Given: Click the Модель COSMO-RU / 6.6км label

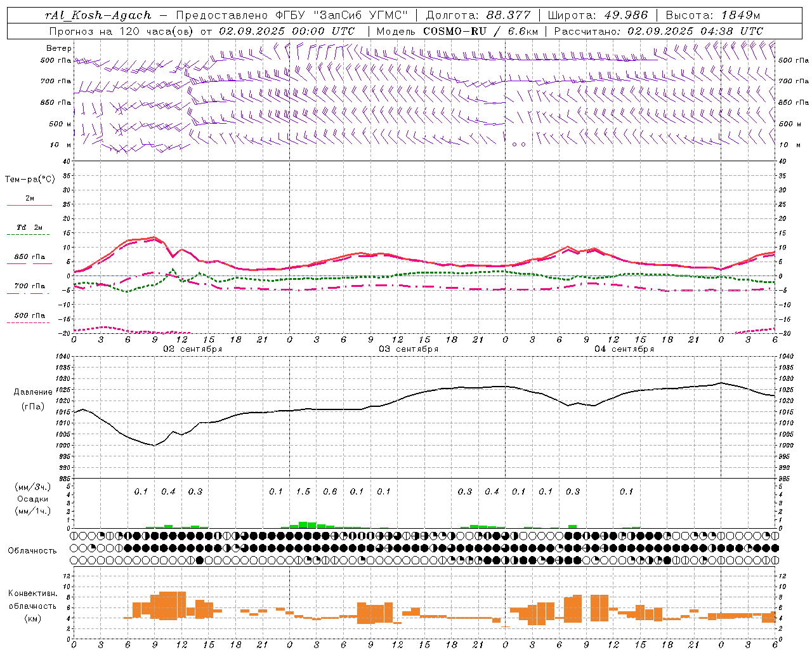Looking at the screenshot, I should click(x=457, y=31).
